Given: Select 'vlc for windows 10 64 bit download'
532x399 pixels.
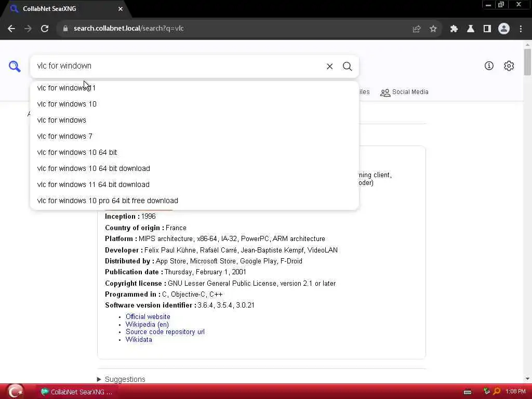Looking at the screenshot, I should coord(194,169).
